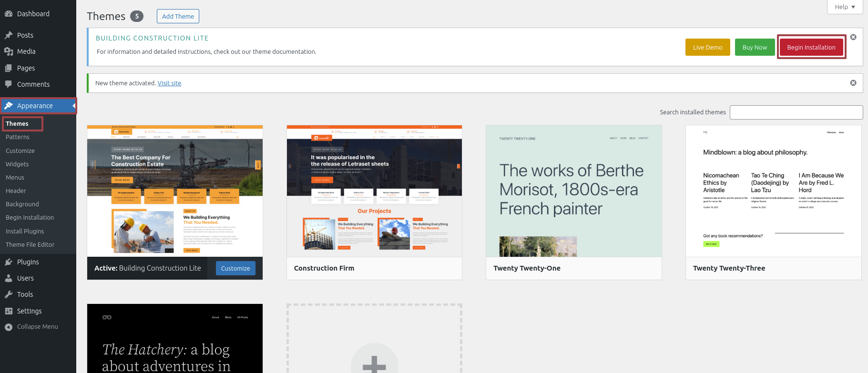Click the Users person icon
Viewport: 868px width, 373px height.
9,278
